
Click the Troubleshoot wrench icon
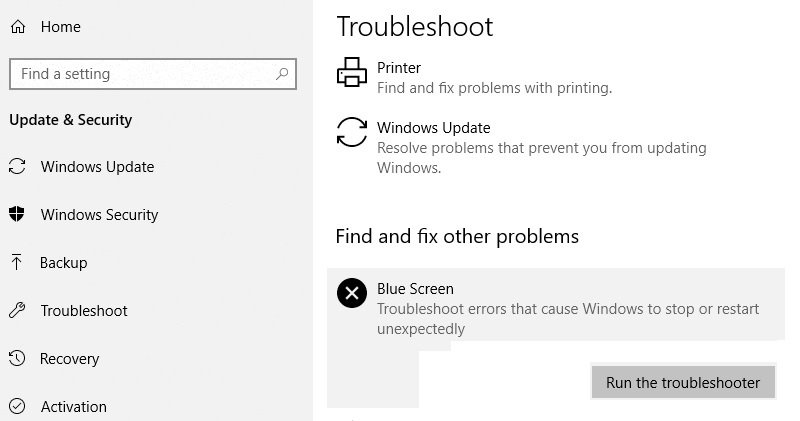click(17, 310)
